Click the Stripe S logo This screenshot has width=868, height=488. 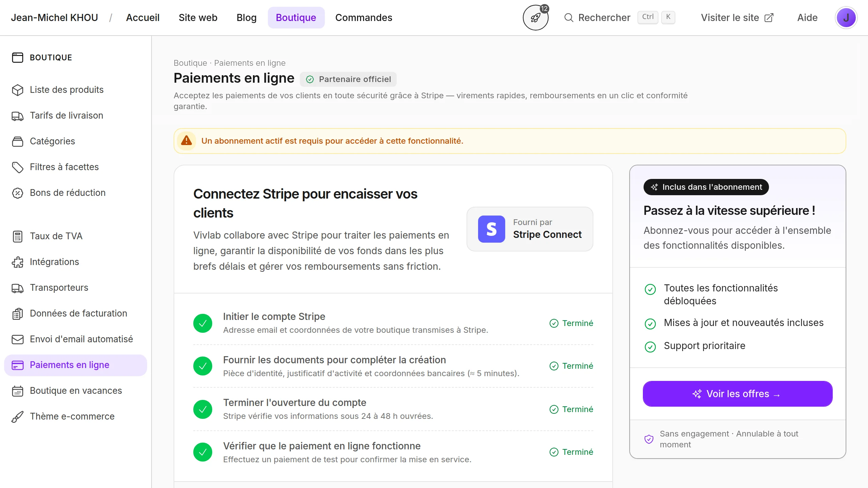[491, 229]
